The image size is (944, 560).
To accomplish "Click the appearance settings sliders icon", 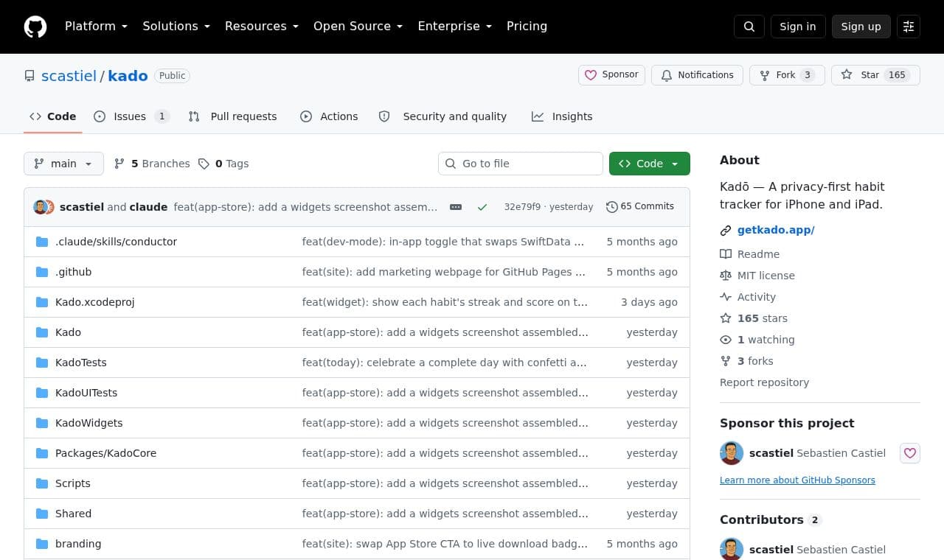I will [909, 27].
